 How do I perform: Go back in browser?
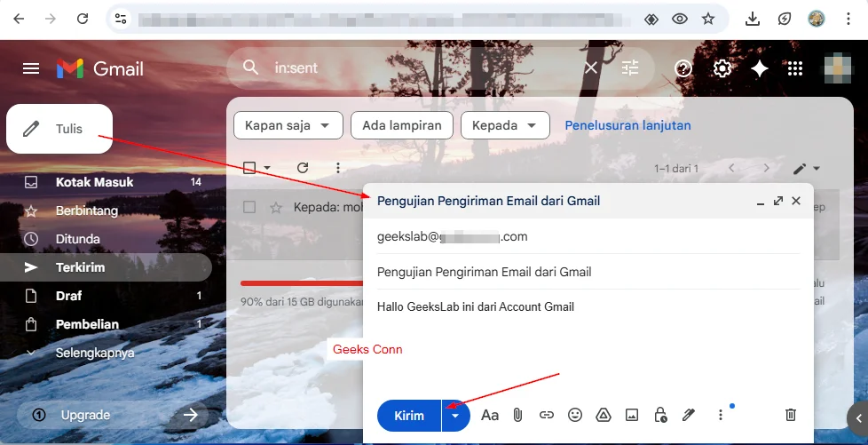[x=19, y=19]
